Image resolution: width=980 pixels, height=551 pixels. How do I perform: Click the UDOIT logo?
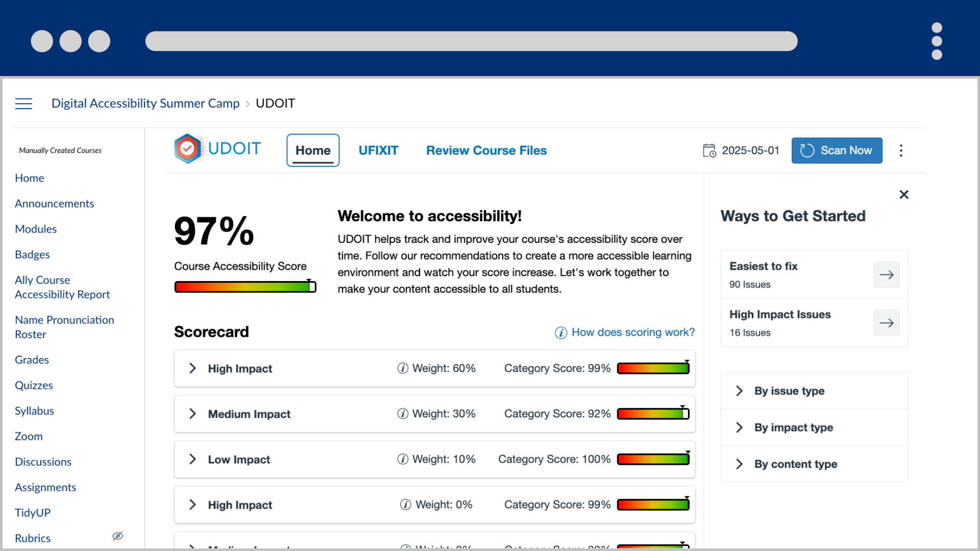[217, 149]
